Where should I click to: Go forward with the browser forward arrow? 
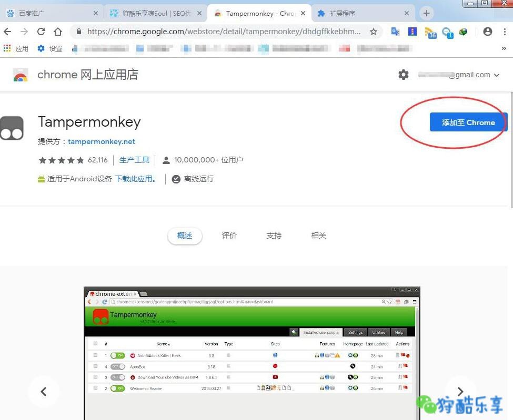[x=24, y=32]
